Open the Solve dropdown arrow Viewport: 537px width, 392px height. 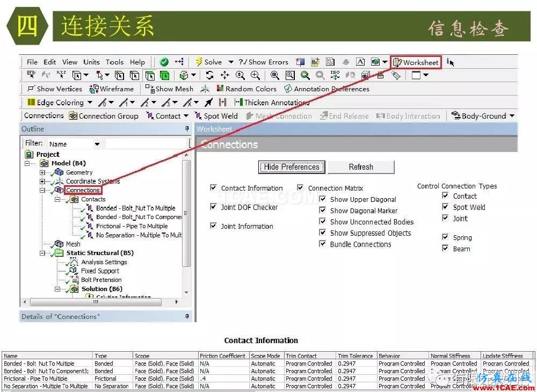point(231,62)
